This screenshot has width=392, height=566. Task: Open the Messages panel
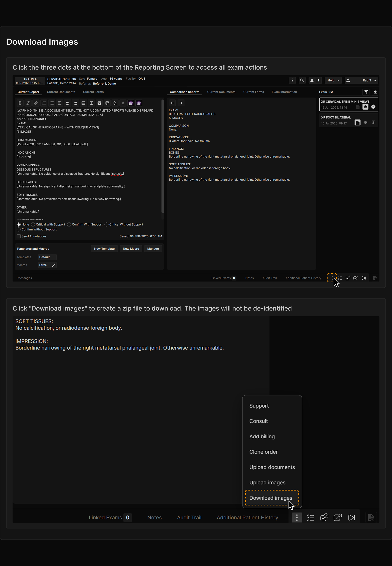25,278
